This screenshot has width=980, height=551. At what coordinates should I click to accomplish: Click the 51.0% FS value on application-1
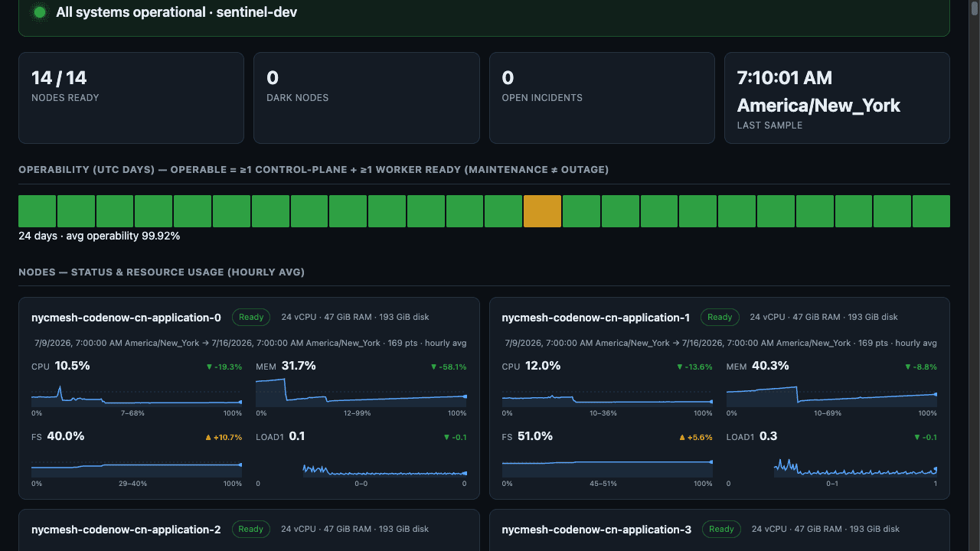click(x=536, y=436)
